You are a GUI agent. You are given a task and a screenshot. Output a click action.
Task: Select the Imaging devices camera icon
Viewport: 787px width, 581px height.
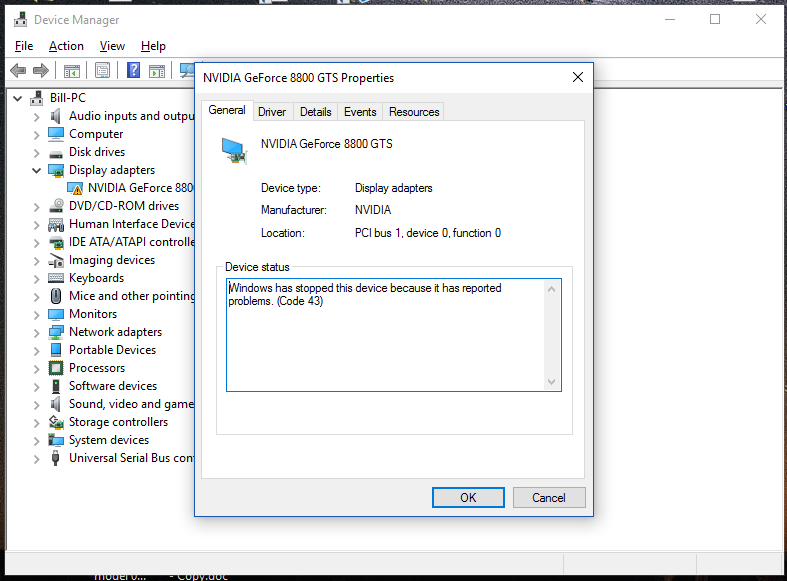pyautogui.click(x=56, y=260)
